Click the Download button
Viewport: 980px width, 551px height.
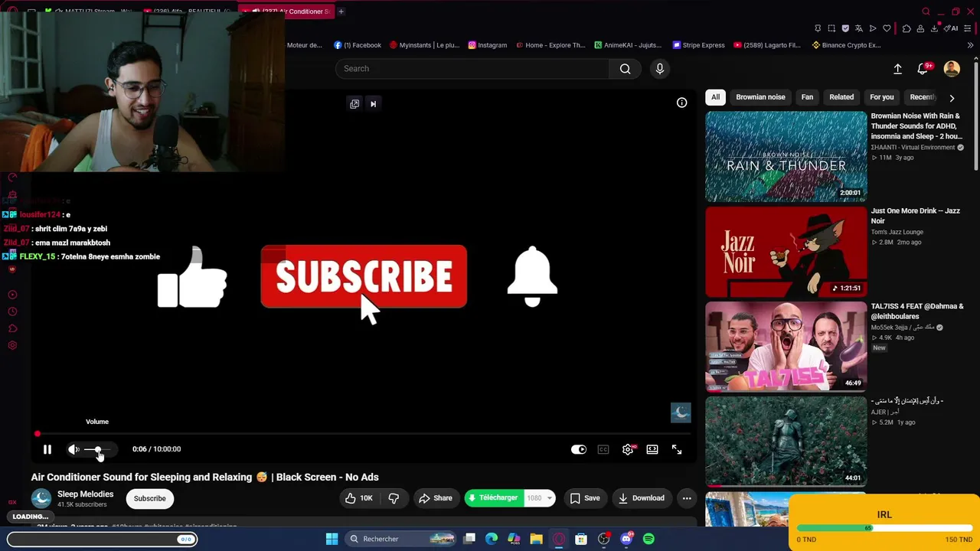(x=641, y=498)
